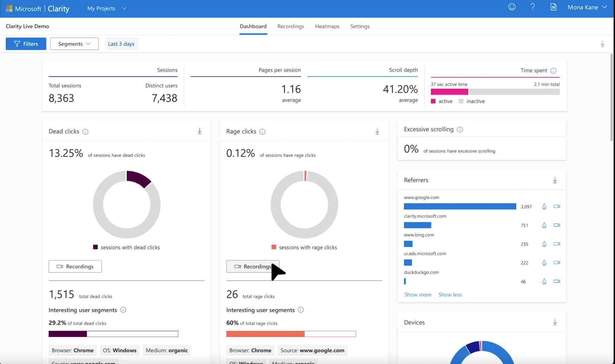
Task: Click the info icon next to Excessive scrolling
Action: click(460, 129)
